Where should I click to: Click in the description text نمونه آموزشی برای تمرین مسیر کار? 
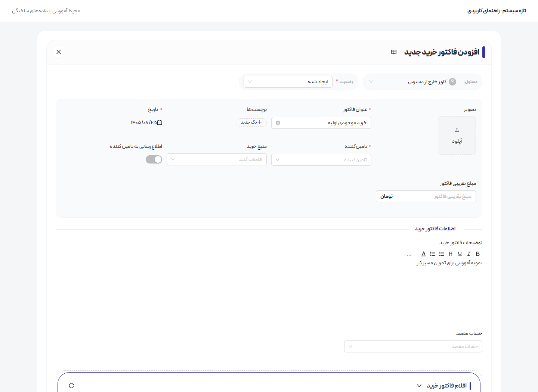click(449, 263)
